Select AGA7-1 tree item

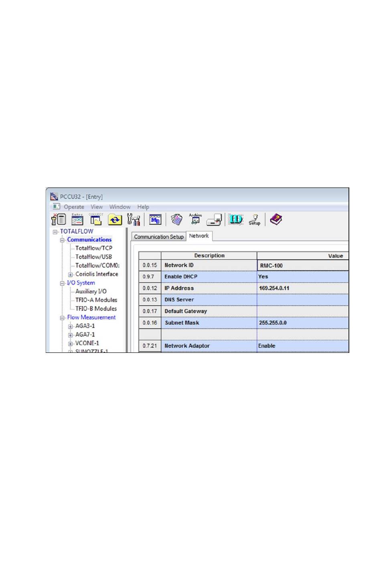tap(85, 334)
